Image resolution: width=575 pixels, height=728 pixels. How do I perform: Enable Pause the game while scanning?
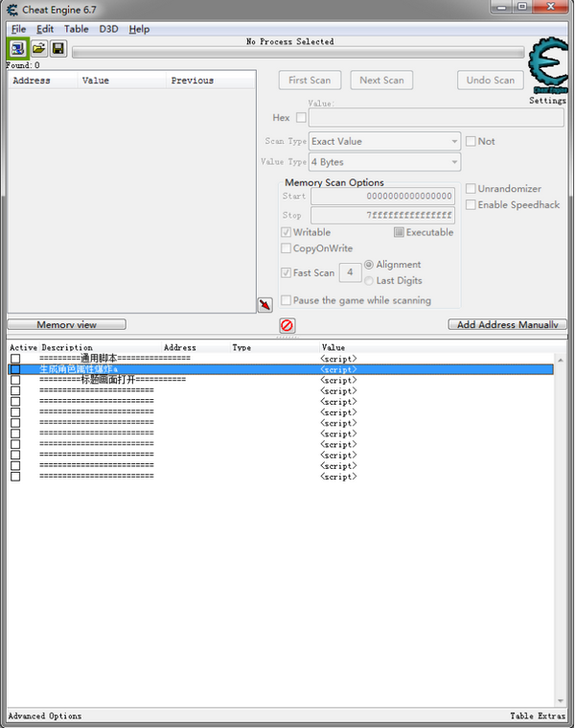(x=287, y=300)
